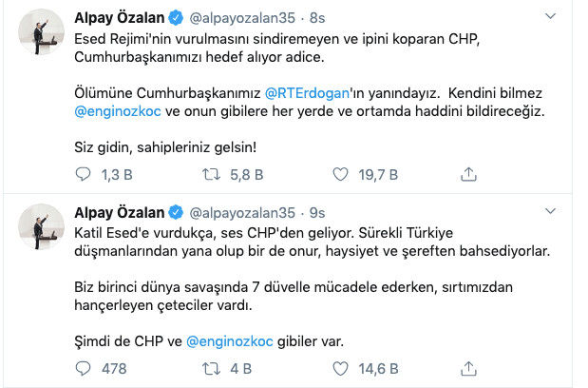Share the second tweet
Viewport: 588px width, 388px height.
467,367
